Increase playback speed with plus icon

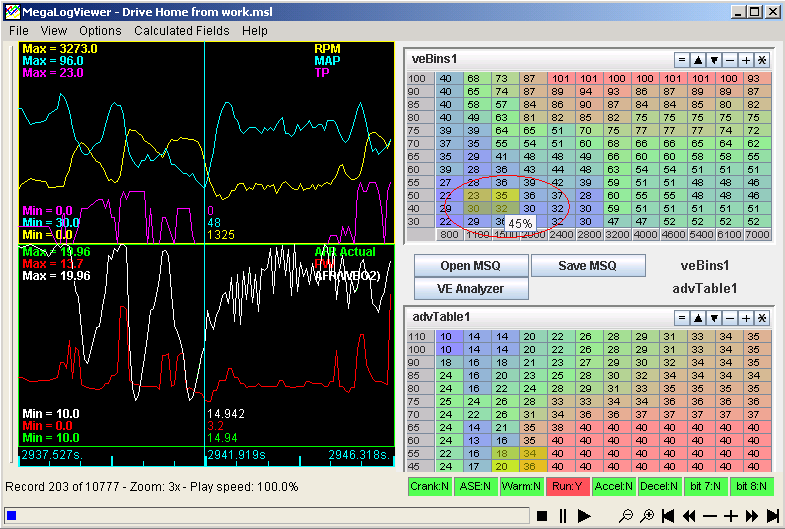(x=731, y=515)
